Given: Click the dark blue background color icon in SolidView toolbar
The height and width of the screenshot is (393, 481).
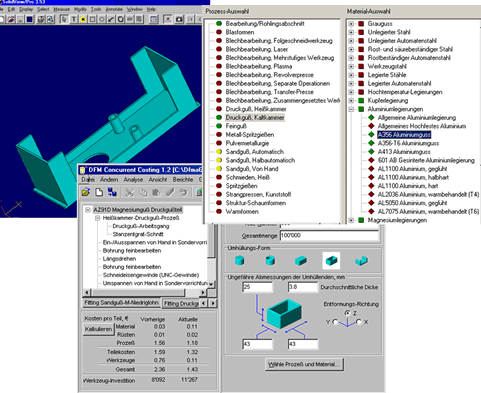Looking at the screenshot, I should pyautogui.click(x=29, y=19).
